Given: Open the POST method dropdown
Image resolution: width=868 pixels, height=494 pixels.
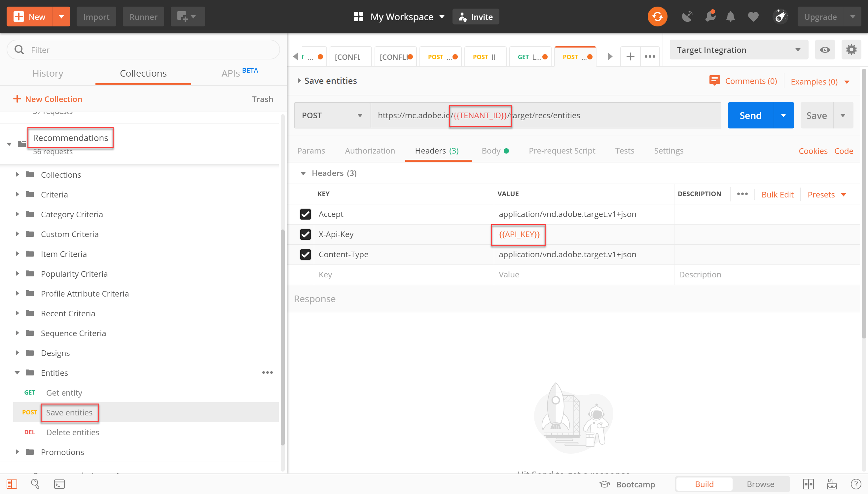Looking at the screenshot, I should tap(332, 115).
